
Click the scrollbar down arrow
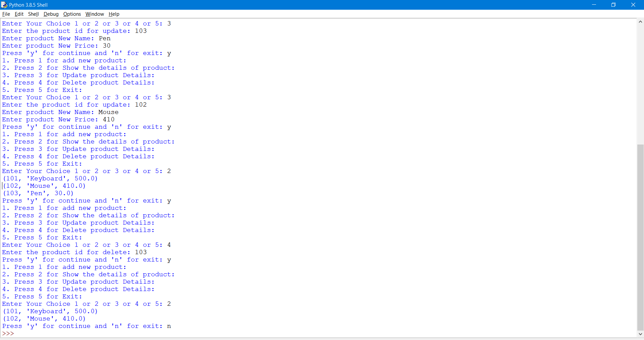coord(640,334)
